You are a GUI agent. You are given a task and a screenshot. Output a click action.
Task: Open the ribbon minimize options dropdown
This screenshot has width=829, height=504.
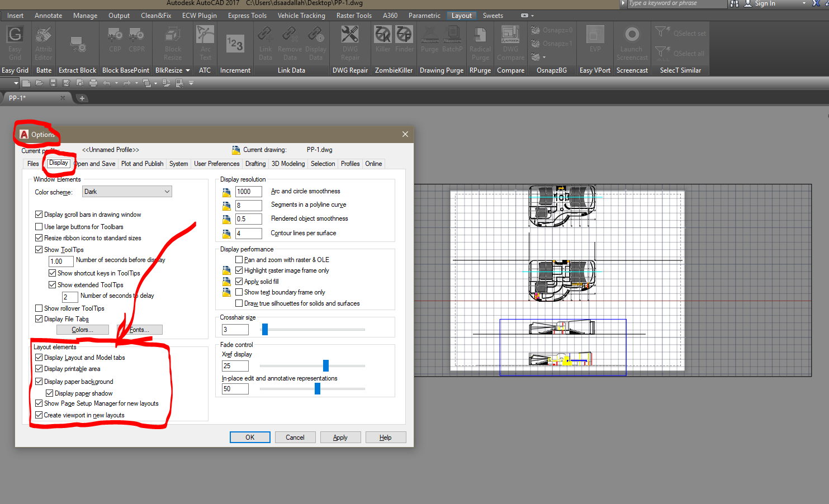(533, 16)
